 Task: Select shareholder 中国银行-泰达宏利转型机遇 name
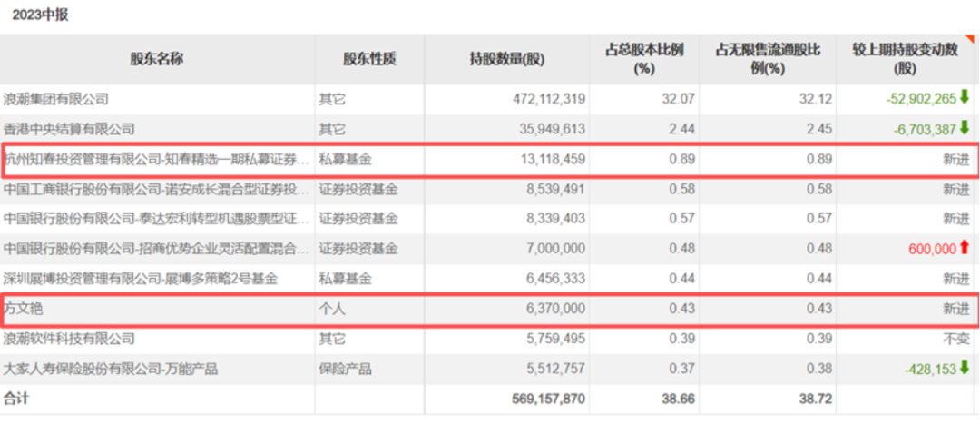(x=157, y=219)
